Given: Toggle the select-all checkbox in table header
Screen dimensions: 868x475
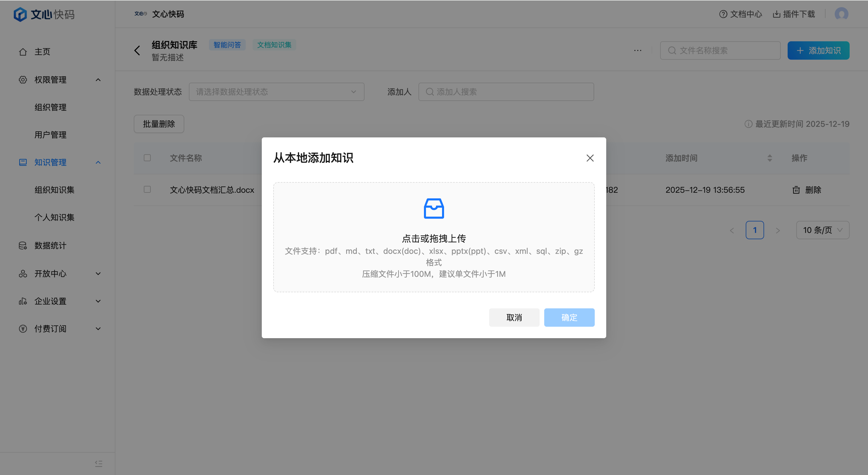Looking at the screenshot, I should [x=147, y=157].
